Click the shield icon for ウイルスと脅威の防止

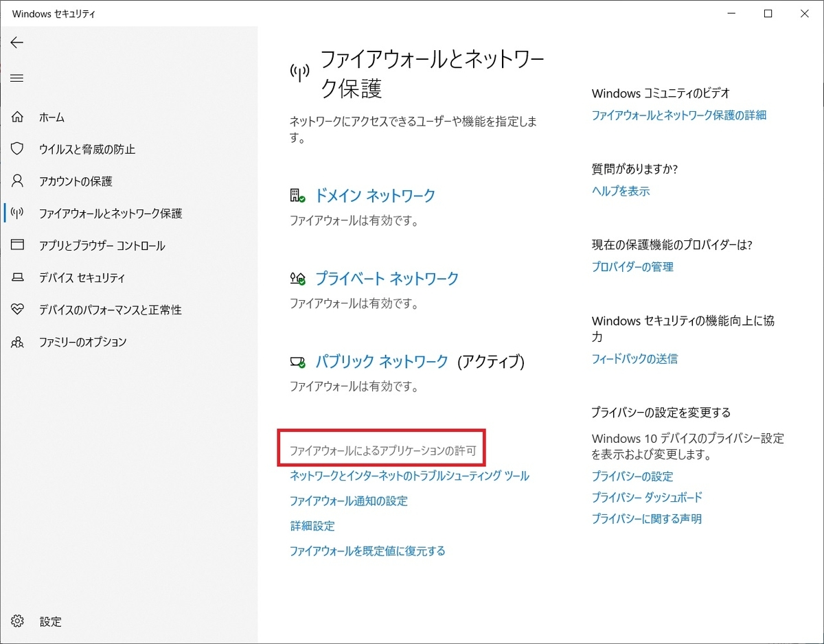tap(18, 149)
